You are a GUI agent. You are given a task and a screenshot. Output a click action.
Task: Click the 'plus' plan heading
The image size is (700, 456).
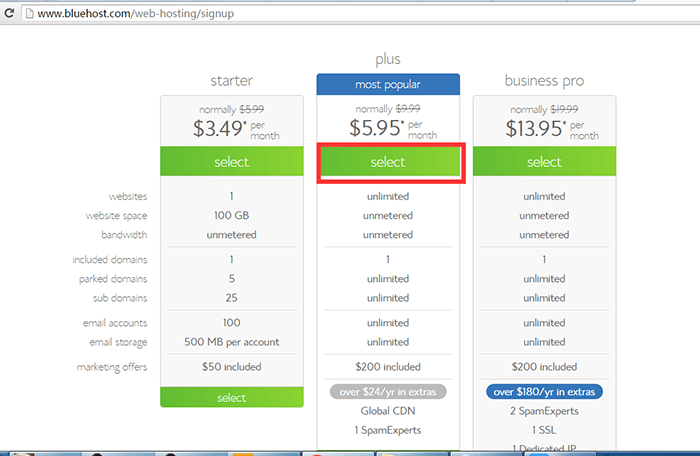(388, 59)
